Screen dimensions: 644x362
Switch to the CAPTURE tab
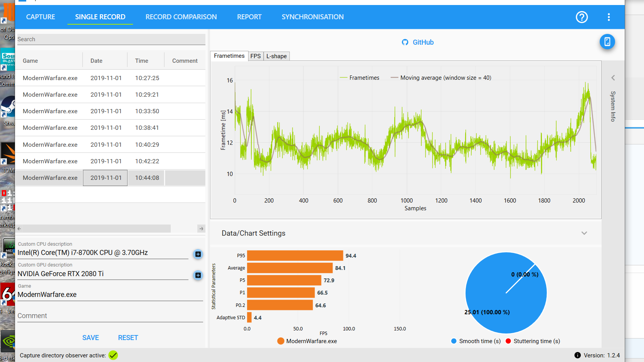click(x=40, y=17)
